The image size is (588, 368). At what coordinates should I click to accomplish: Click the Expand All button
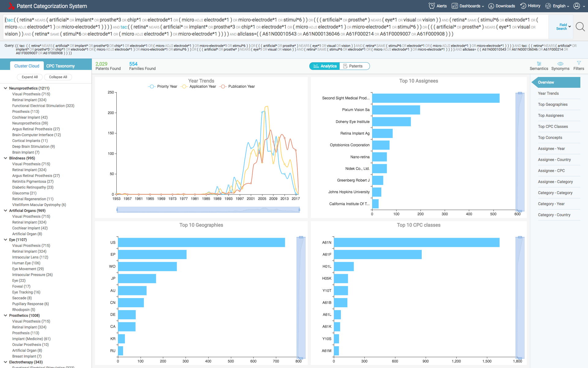click(x=30, y=77)
